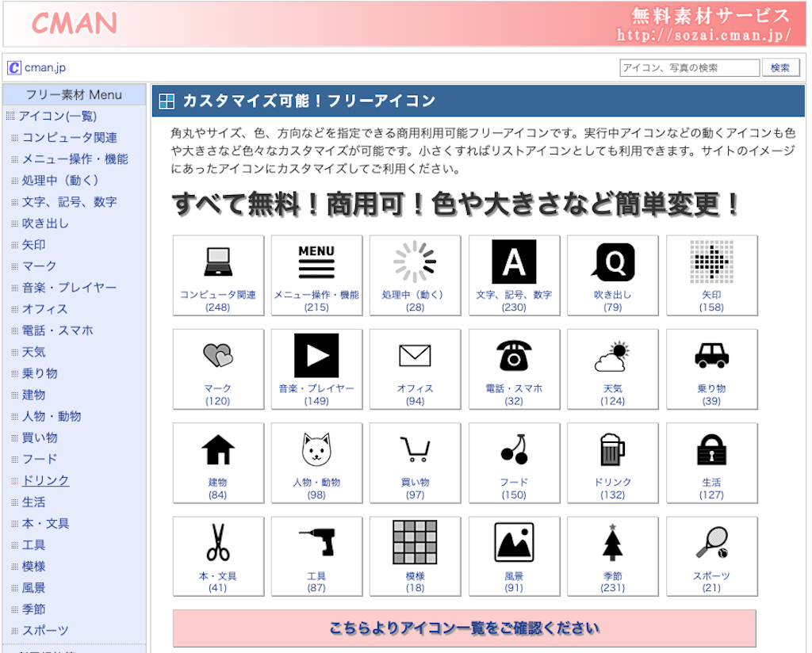This screenshot has width=812, height=653.
Task: Open the 電話・スマホ telephone icon category
Action: pyautogui.click(x=514, y=355)
